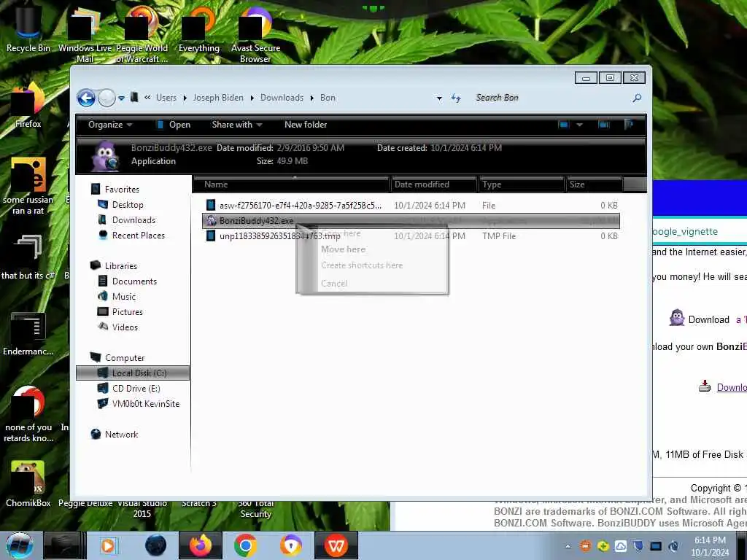Focus the Search Bon input field
The width and height of the screenshot is (747, 560).
548,98
